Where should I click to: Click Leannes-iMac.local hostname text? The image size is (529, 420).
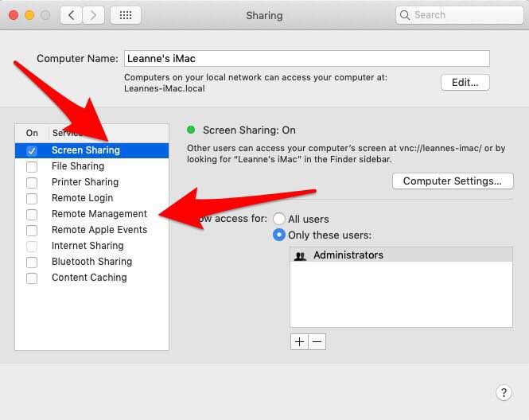tap(165, 89)
